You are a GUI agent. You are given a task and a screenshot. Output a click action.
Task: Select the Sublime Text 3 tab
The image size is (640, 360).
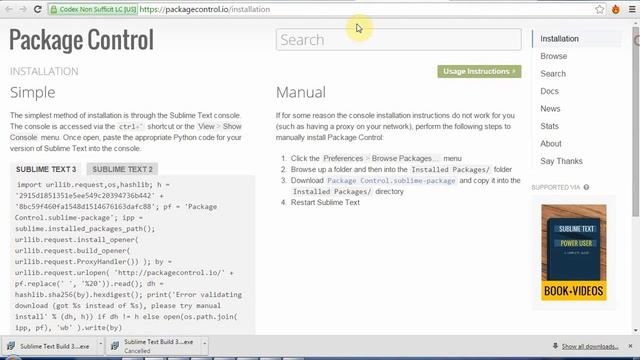point(46,169)
